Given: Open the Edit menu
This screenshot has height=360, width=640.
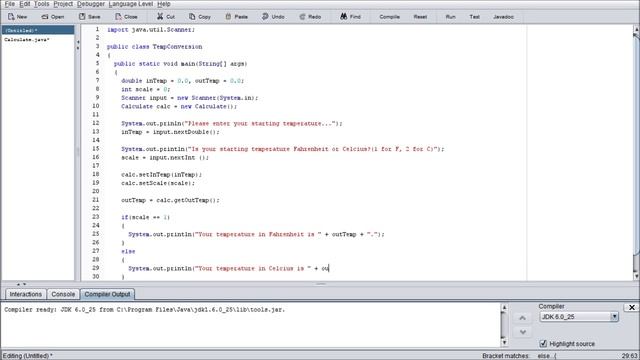Looking at the screenshot, I should (24, 4).
